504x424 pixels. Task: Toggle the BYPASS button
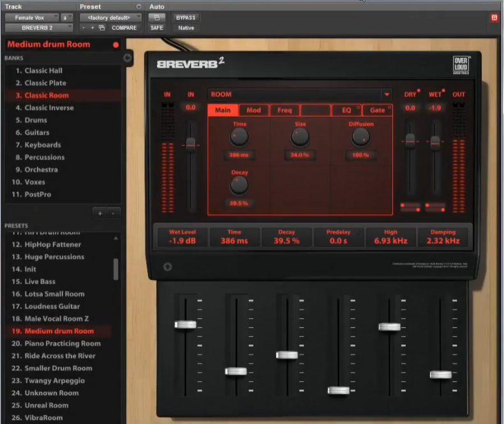[x=186, y=18]
